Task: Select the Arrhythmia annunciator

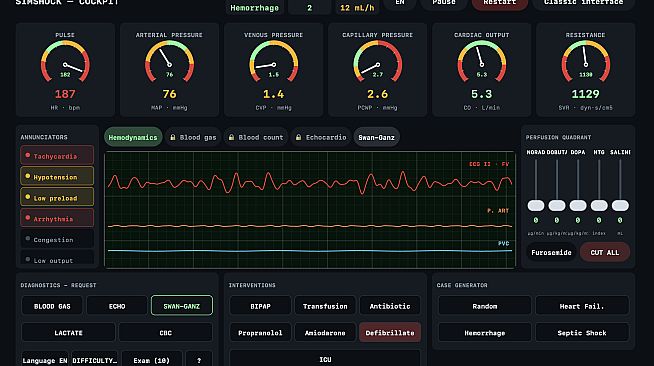Action: coord(57,218)
